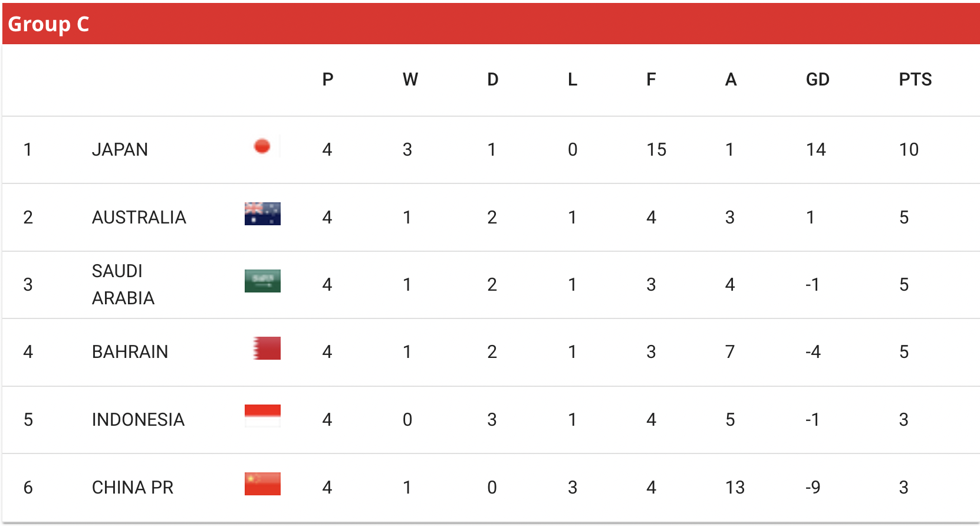Click China PR's goals against value 13
This screenshot has height=526, width=980.
[735, 488]
